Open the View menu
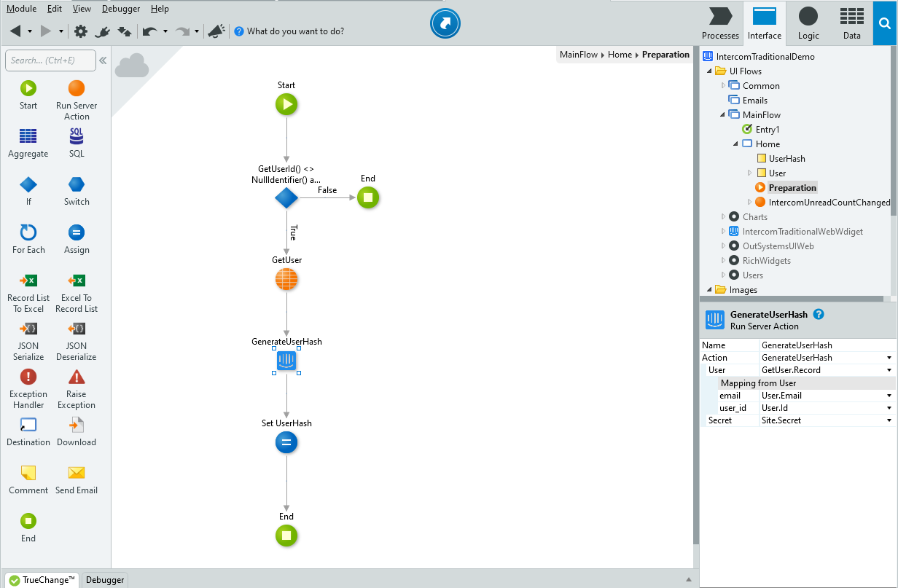Screen dimensions: 898x588 point(82,9)
